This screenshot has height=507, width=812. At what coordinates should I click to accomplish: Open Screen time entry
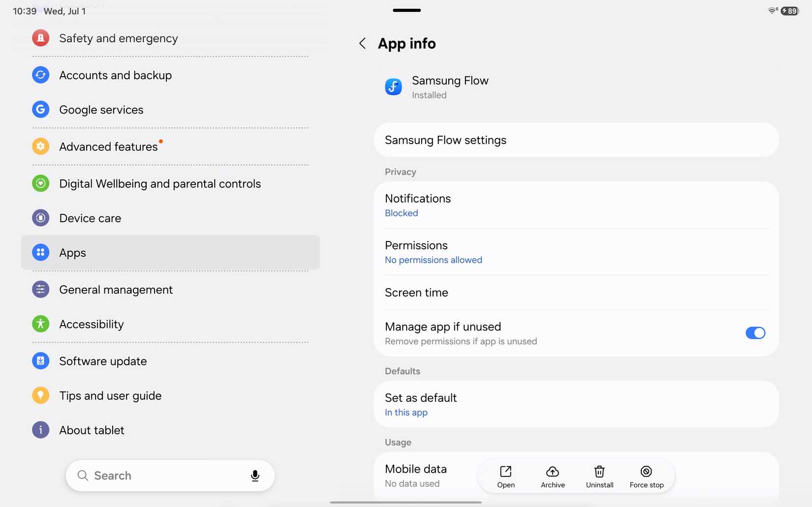tap(576, 293)
